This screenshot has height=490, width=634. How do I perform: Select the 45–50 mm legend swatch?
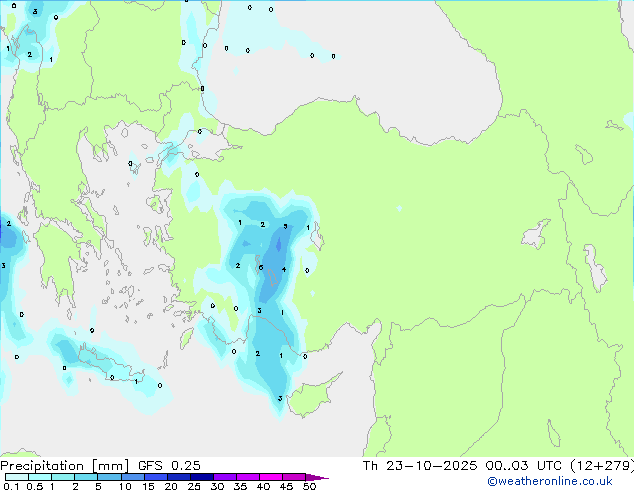(294, 477)
